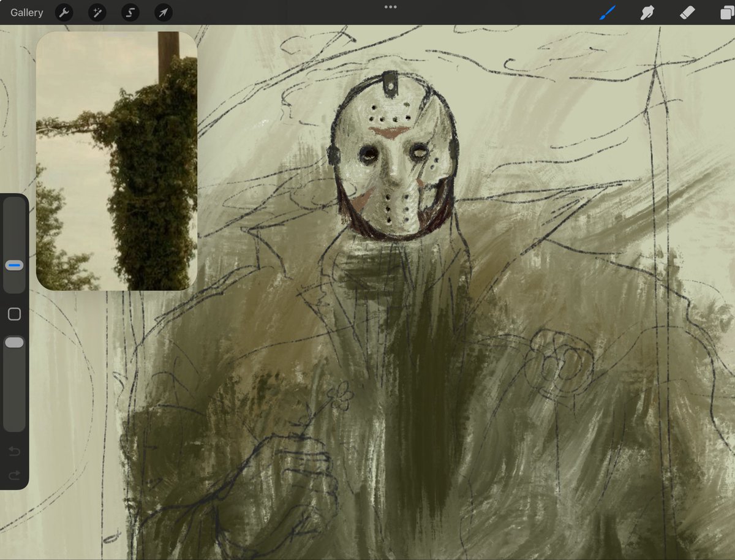Tap the undo arrow in the sidebar

coord(13,451)
